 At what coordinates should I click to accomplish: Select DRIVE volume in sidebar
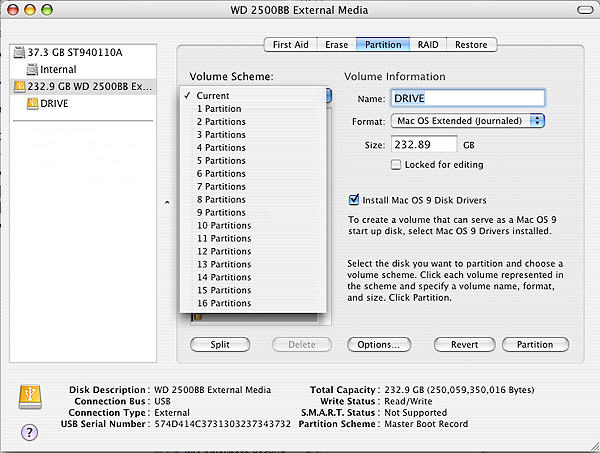[x=83, y=104]
